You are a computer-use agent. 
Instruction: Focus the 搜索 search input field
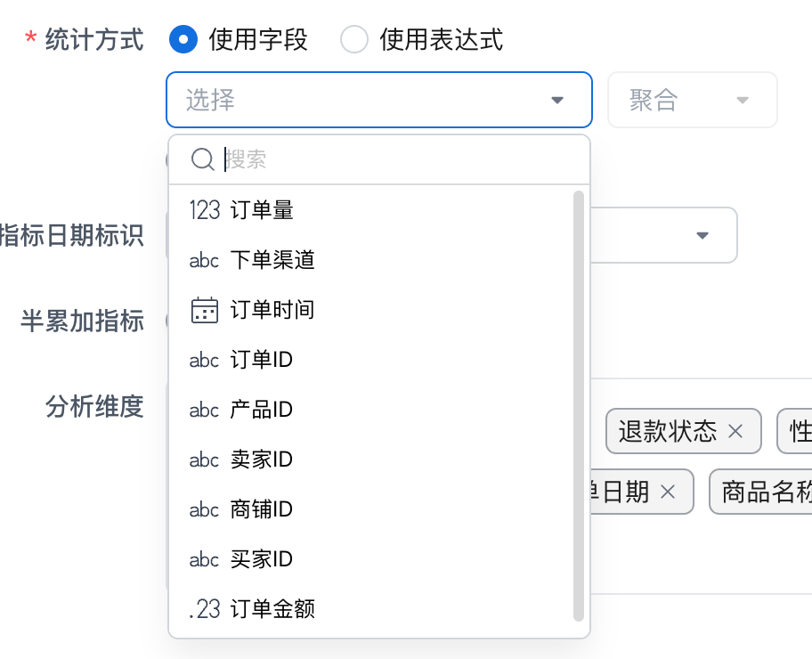point(392,159)
